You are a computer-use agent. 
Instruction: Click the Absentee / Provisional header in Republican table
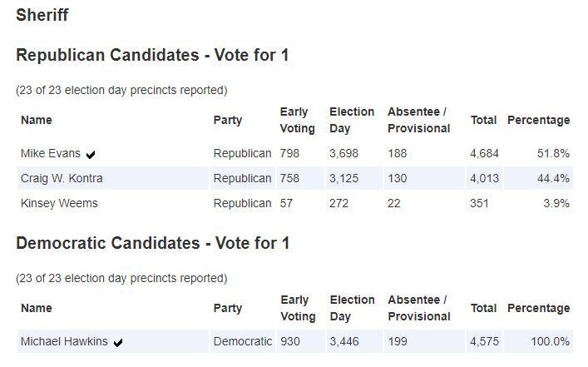419,120
